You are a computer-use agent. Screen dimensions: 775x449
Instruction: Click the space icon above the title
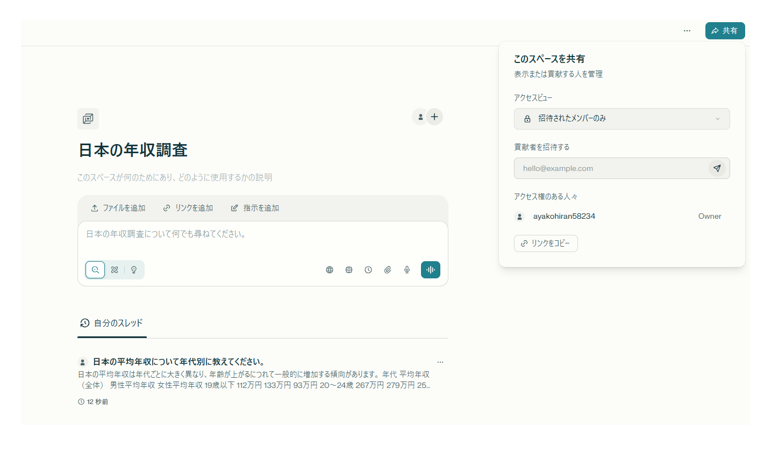tap(88, 119)
